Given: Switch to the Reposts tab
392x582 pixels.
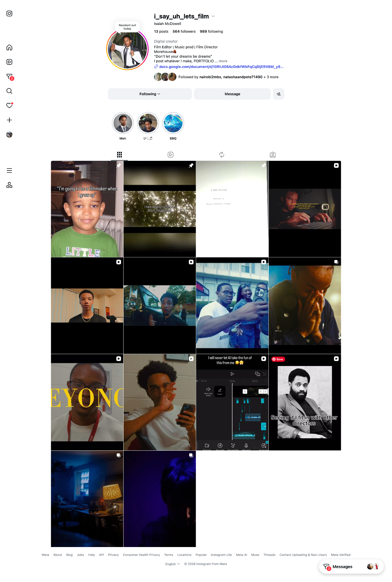Looking at the screenshot, I should [222, 155].
